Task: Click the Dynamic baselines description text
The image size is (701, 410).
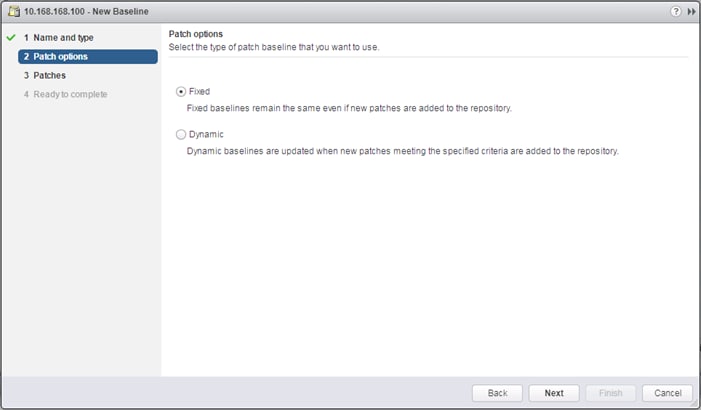Action: point(402,151)
